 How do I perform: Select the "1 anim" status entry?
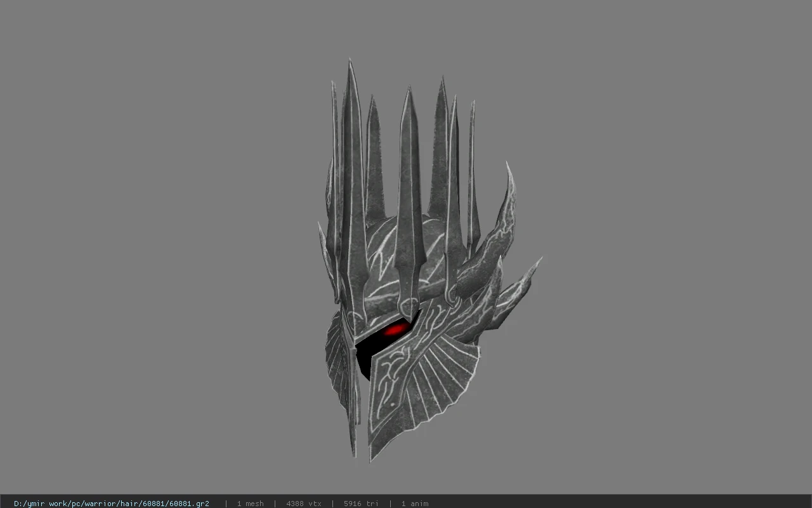[x=415, y=504]
